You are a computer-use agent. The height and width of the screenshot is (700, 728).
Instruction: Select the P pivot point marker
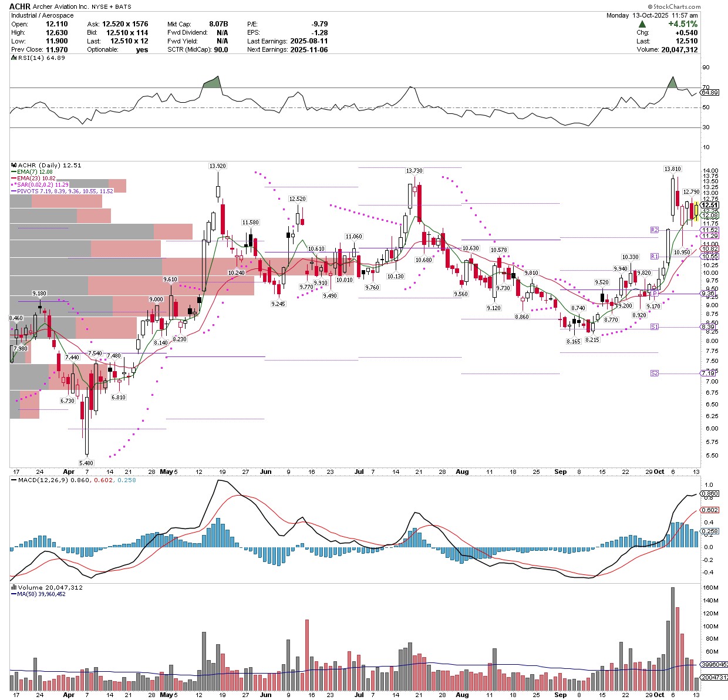point(655,293)
